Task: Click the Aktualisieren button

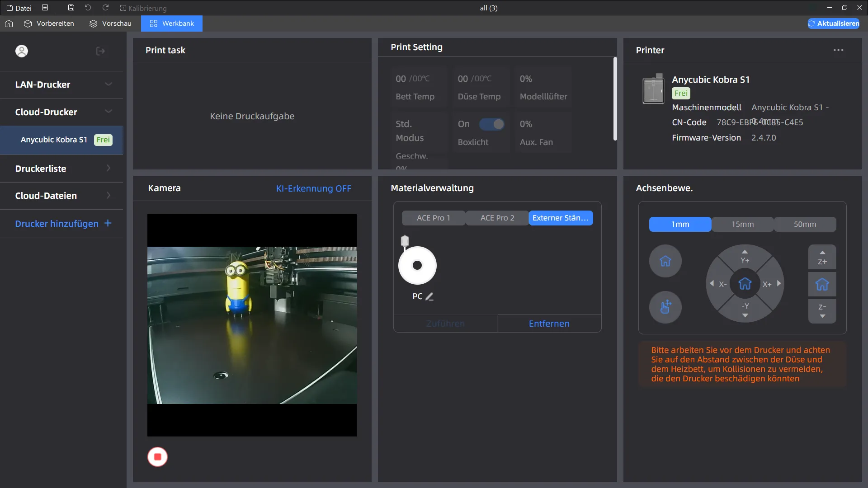Action: pyautogui.click(x=834, y=23)
